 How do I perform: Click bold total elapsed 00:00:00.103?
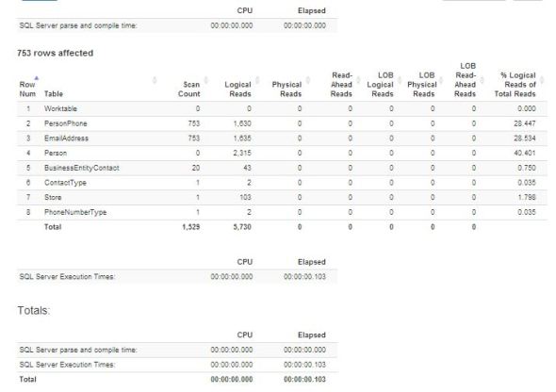click(x=304, y=380)
